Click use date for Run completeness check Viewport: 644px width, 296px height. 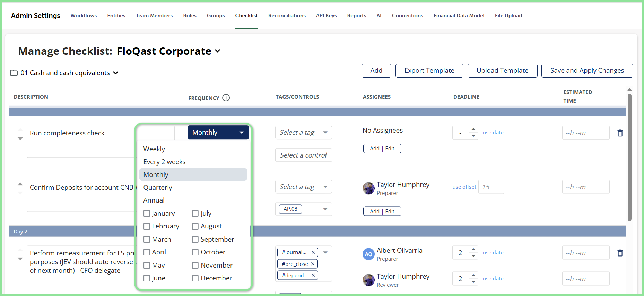click(x=493, y=133)
